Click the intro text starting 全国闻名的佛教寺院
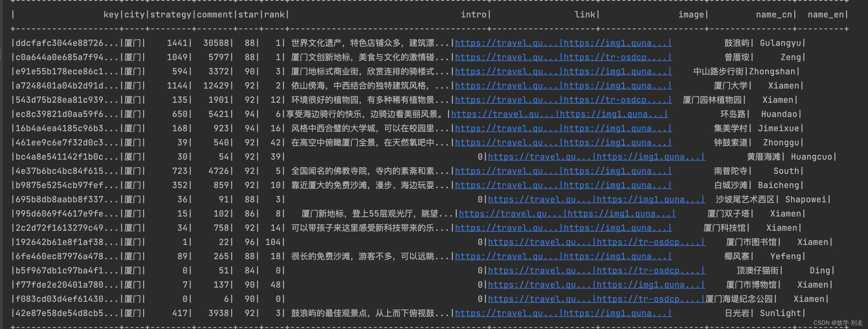868x329 pixels. [370, 171]
